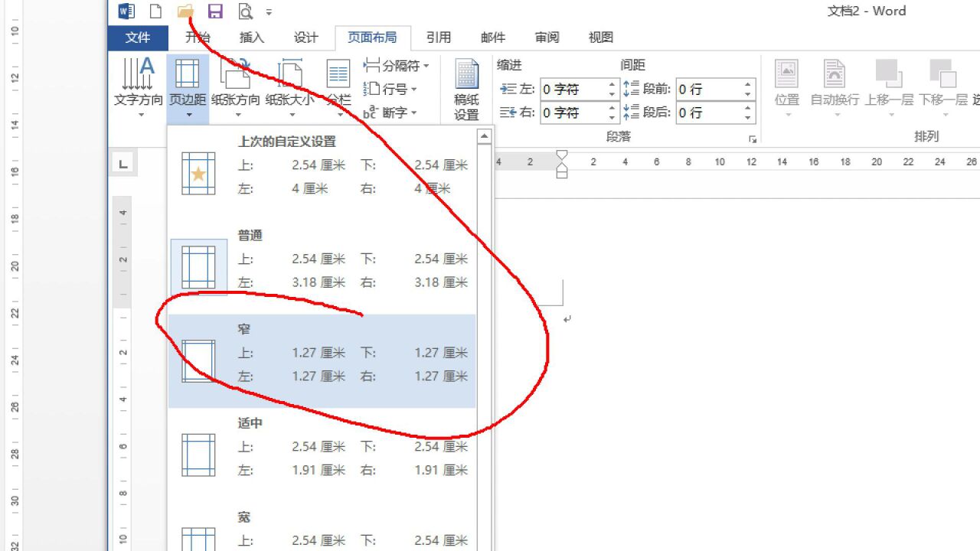The image size is (980, 551).
Task: Decrease 段后 spacing with down stepper
Action: click(748, 118)
